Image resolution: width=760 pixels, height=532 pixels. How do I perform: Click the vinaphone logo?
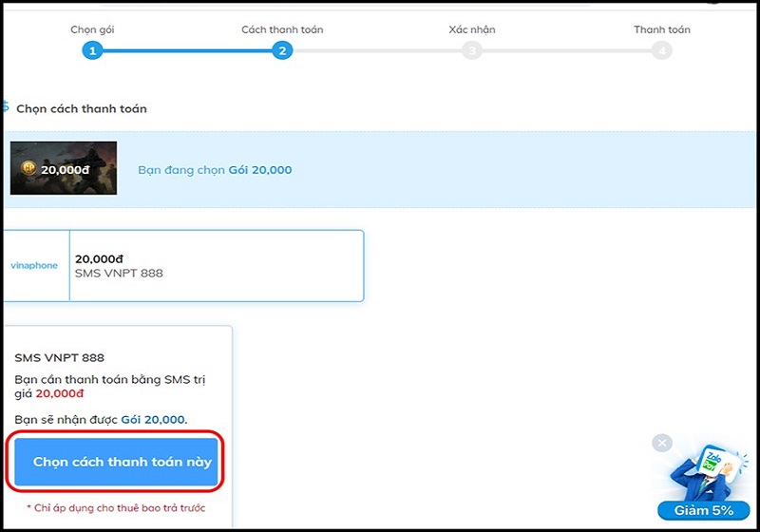click(34, 265)
